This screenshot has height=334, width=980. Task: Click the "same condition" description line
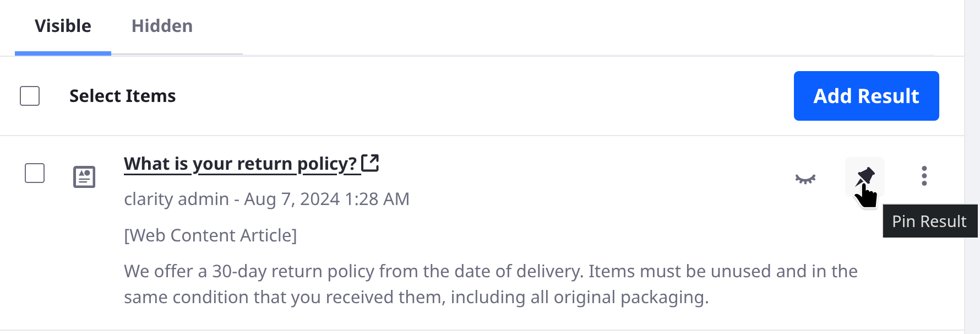[416, 297]
